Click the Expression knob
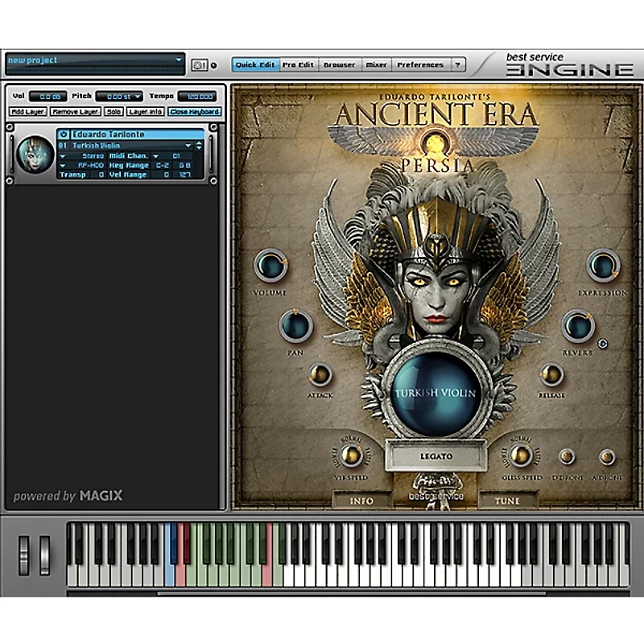The image size is (644, 644). (602, 266)
